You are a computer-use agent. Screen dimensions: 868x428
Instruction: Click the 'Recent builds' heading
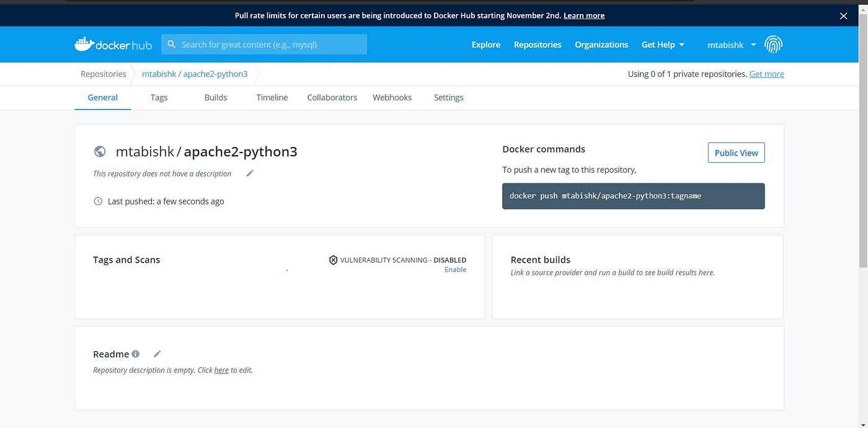click(541, 260)
